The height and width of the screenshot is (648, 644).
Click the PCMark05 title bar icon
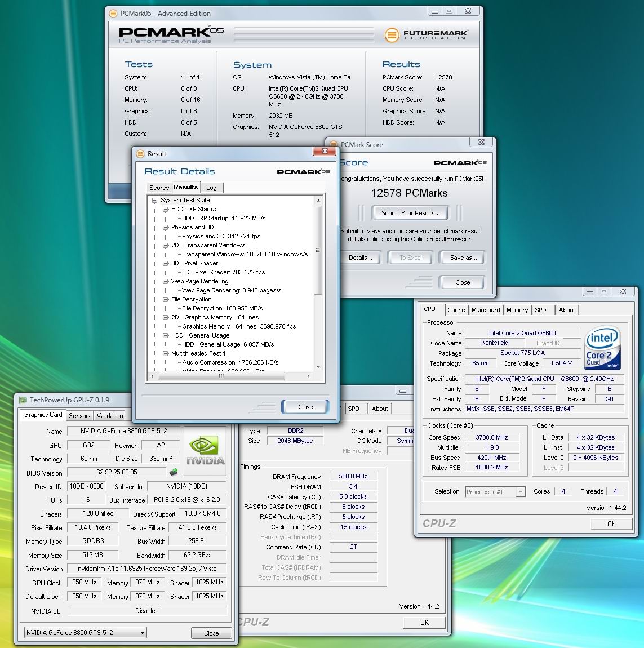pos(113,14)
